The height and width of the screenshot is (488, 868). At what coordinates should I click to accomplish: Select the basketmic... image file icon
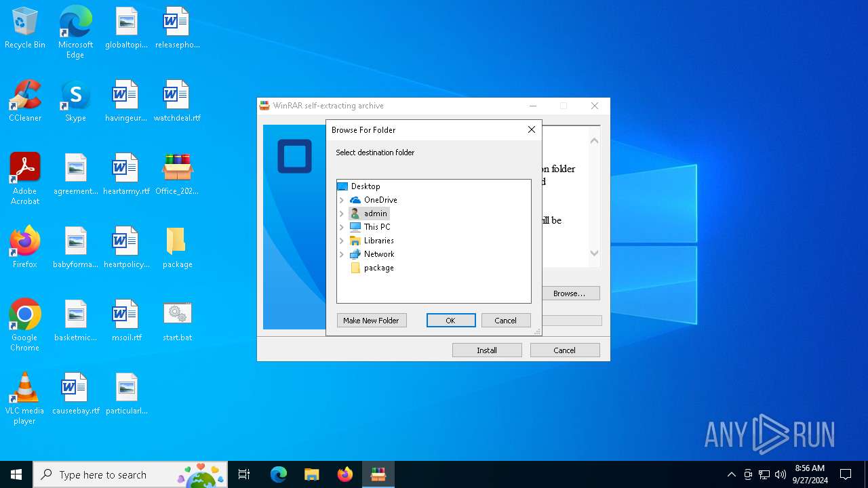tap(75, 321)
